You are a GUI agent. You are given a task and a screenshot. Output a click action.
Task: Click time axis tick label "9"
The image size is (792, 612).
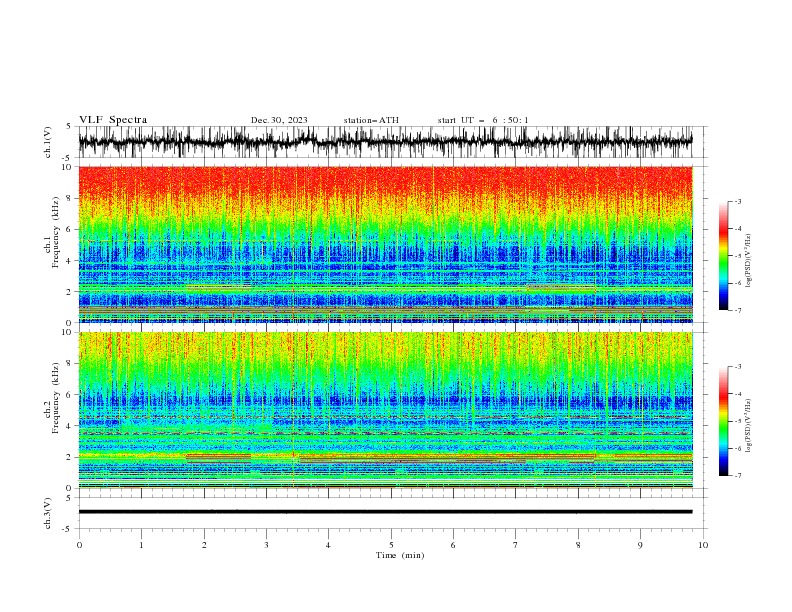pyautogui.click(x=640, y=545)
